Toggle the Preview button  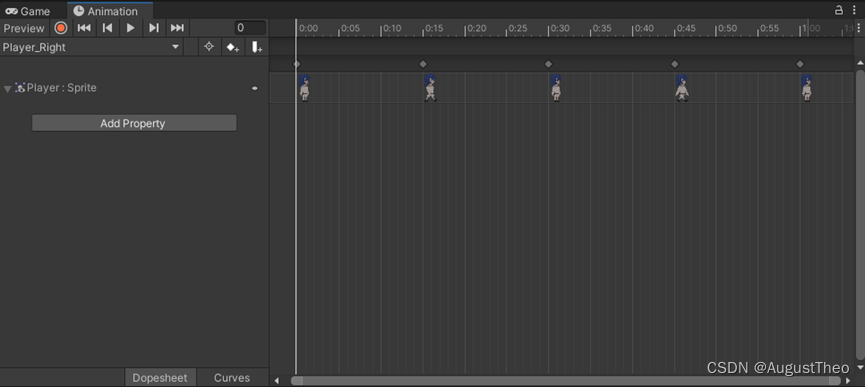(x=24, y=28)
